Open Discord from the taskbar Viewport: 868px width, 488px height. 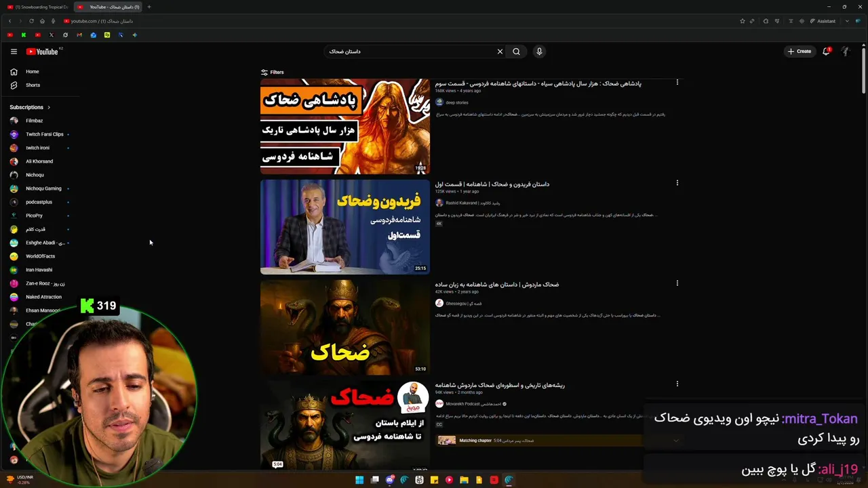click(x=389, y=480)
